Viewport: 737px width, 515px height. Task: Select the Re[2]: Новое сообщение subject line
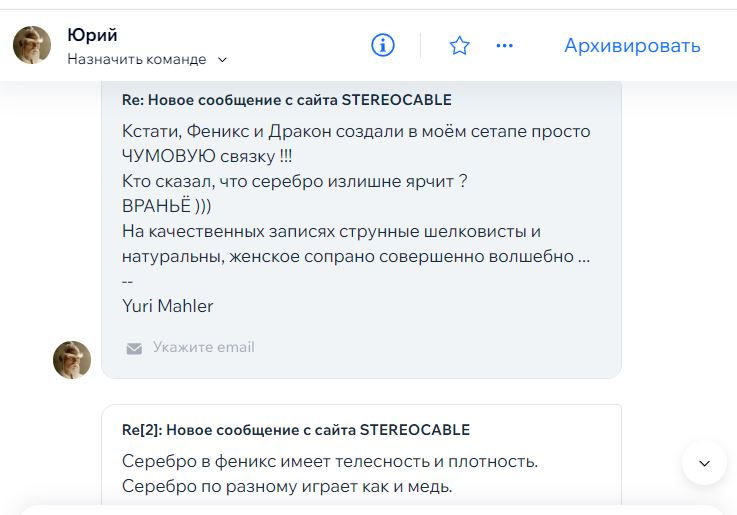click(295, 430)
